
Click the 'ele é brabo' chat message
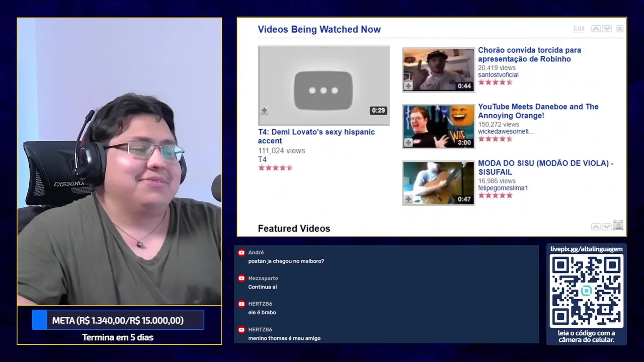click(x=262, y=313)
